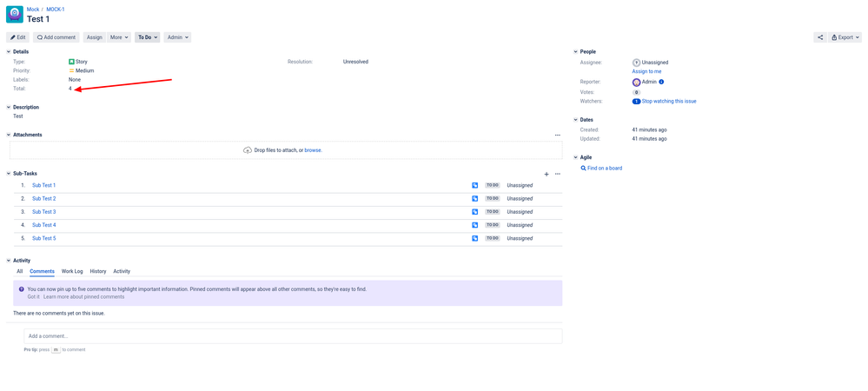Click the Mock project avatar icon
The image size is (868, 391).
click(x=15, y=15)
